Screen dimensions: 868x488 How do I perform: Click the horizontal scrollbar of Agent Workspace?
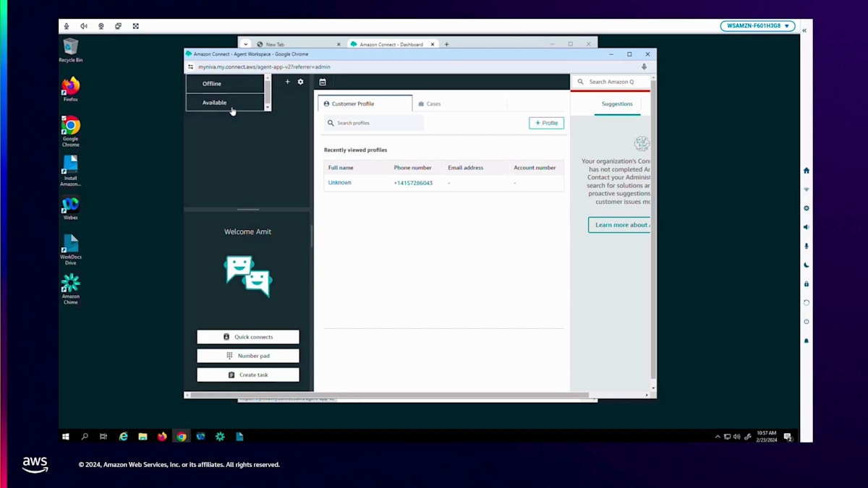(389, 395)
